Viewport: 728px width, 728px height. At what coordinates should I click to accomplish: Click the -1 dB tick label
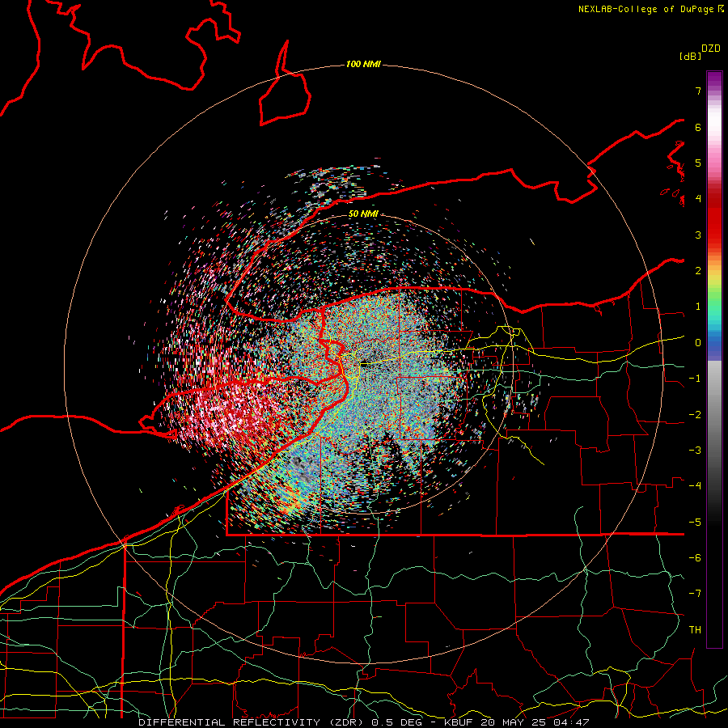point(695,379)
